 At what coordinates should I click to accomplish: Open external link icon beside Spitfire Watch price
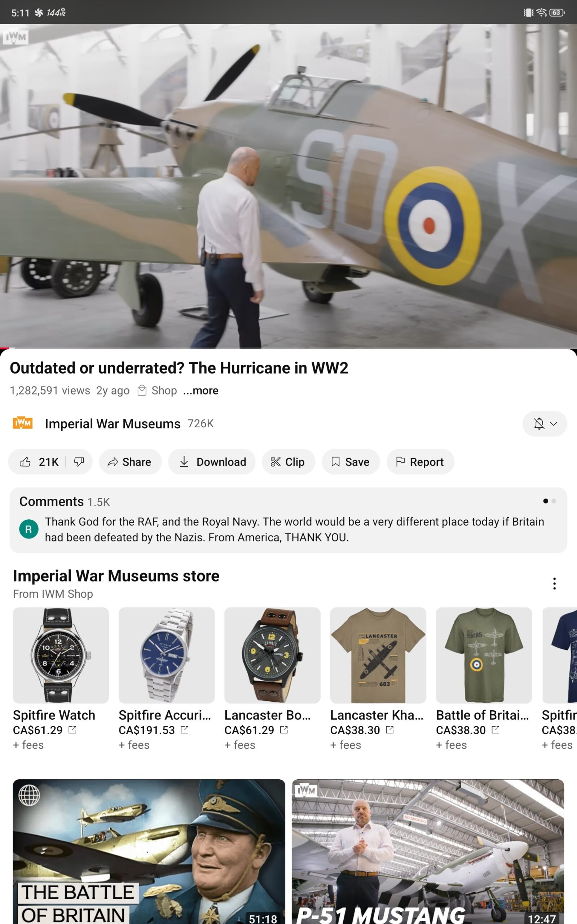72,730
